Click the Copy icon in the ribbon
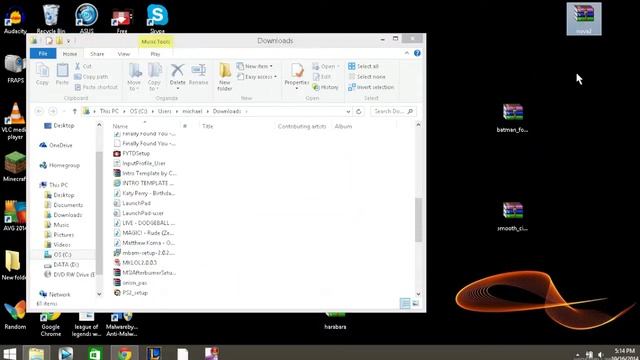Image resolution: width=640 pixels, height=360 pixels. 42,74
